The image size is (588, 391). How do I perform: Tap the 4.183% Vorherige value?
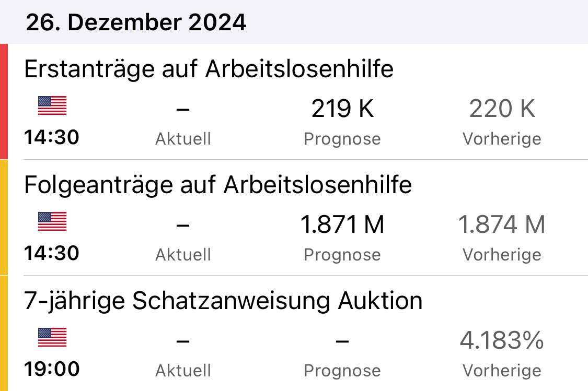tap(502, 341)
